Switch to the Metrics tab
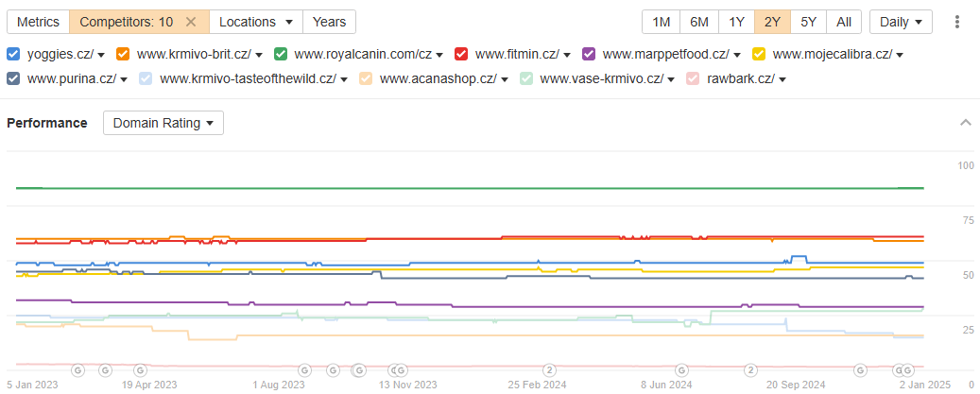980x394 pixels. 38,22
